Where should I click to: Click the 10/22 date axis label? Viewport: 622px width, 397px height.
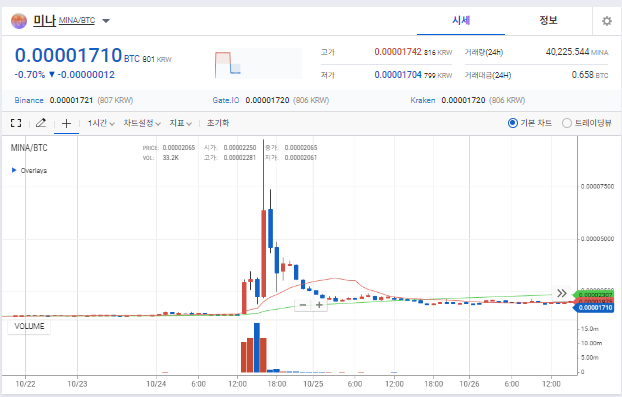point(25,384)
